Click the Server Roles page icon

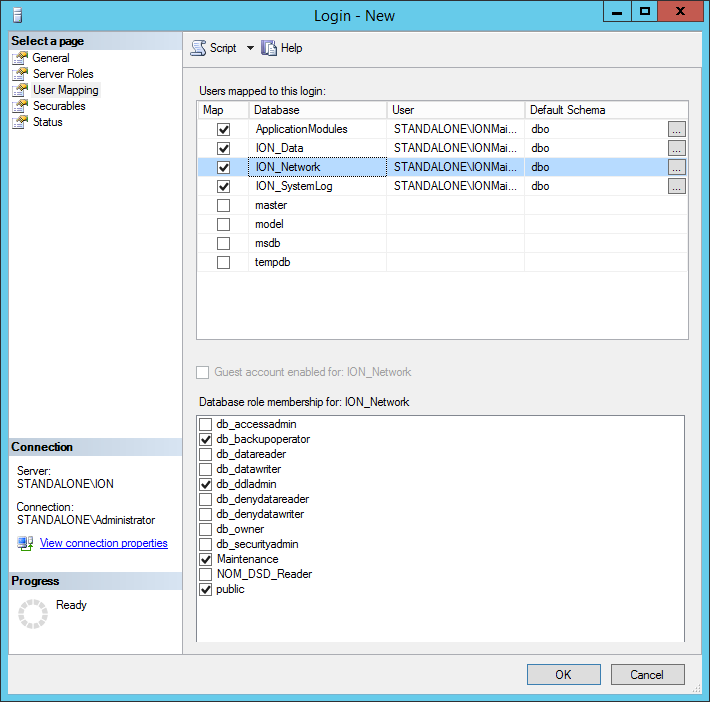click(x=20, y=74)
